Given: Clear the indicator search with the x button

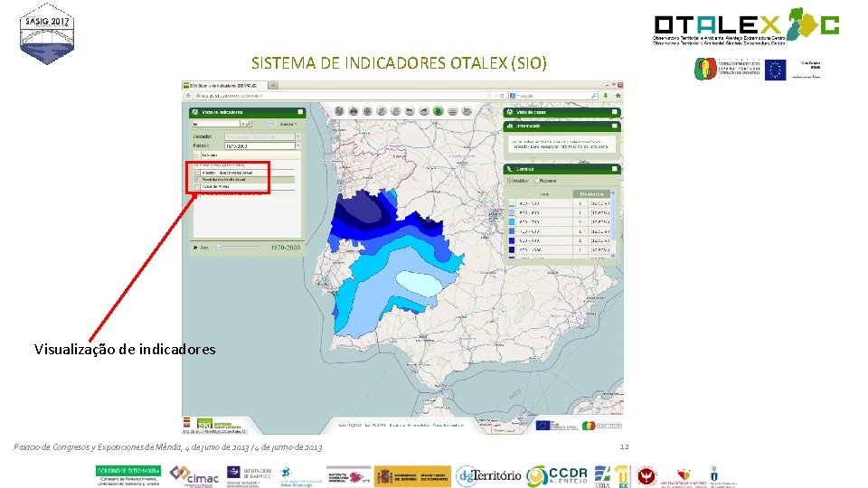Looking at the screenshot, I should point(242,124).
